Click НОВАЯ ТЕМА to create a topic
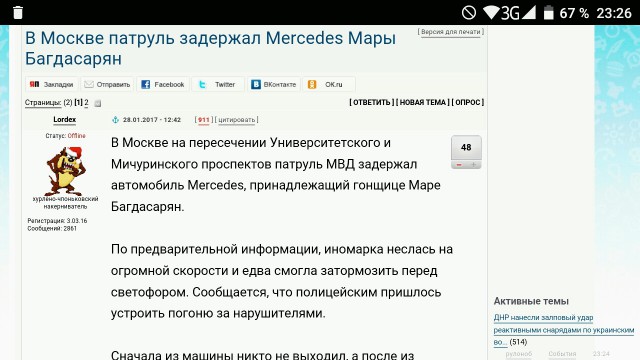640x360 pixels. click(x=423, y=102)
